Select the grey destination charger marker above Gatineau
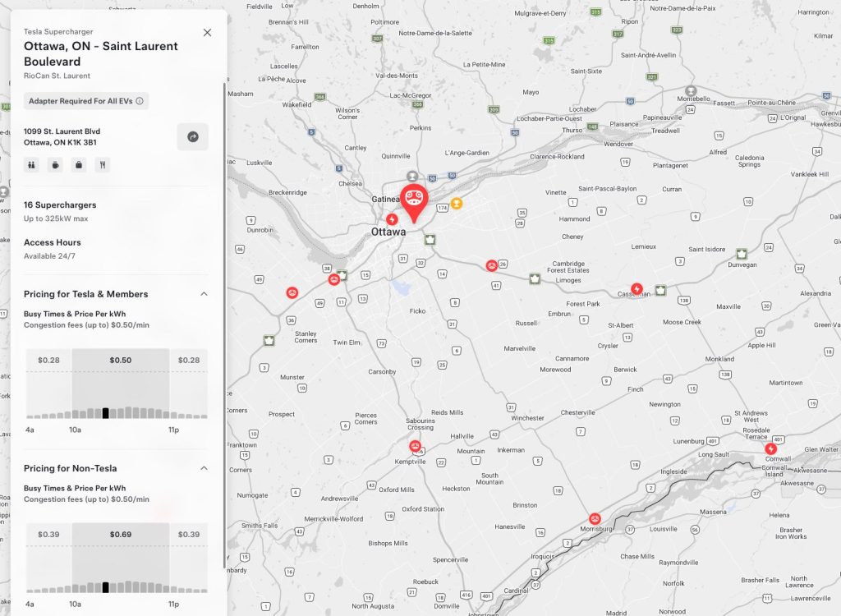The image size is (841, 616). [x=412, y=176]
